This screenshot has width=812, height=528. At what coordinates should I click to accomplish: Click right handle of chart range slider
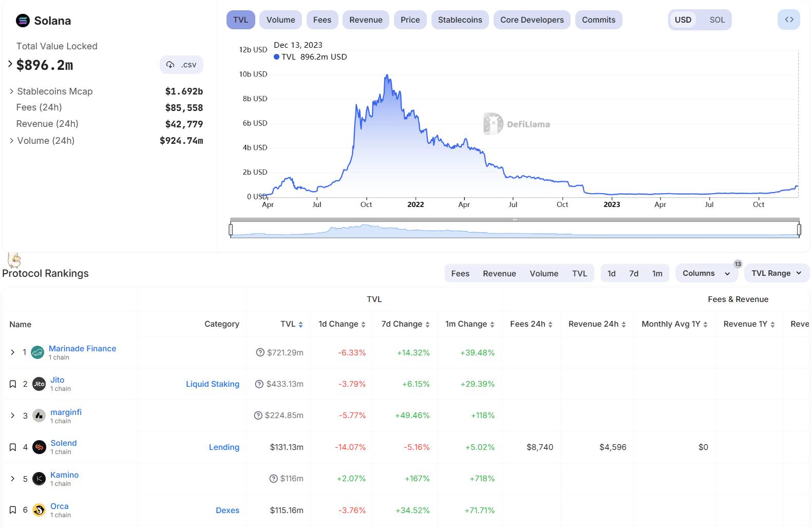799,230
